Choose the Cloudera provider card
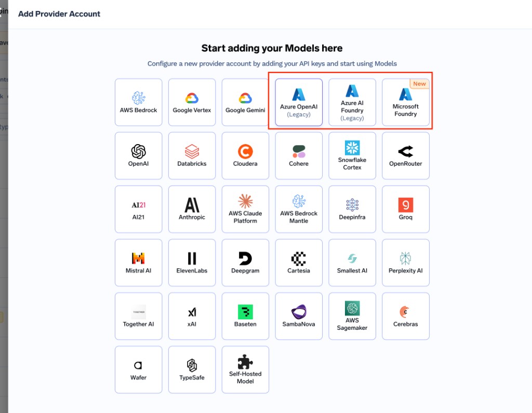This screenshot has width=532, height=413. pyautogui.click(x=245, y=156)
